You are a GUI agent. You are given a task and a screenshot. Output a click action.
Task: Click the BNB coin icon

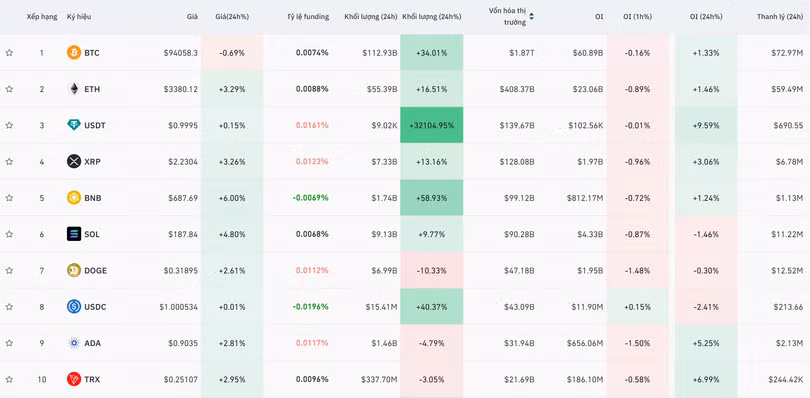click(74, 197)
